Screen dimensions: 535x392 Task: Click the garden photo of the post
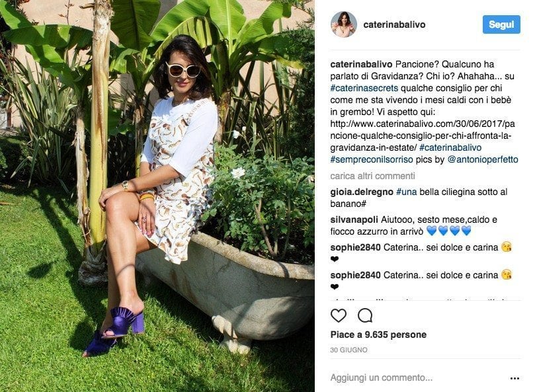coord(157,196)
